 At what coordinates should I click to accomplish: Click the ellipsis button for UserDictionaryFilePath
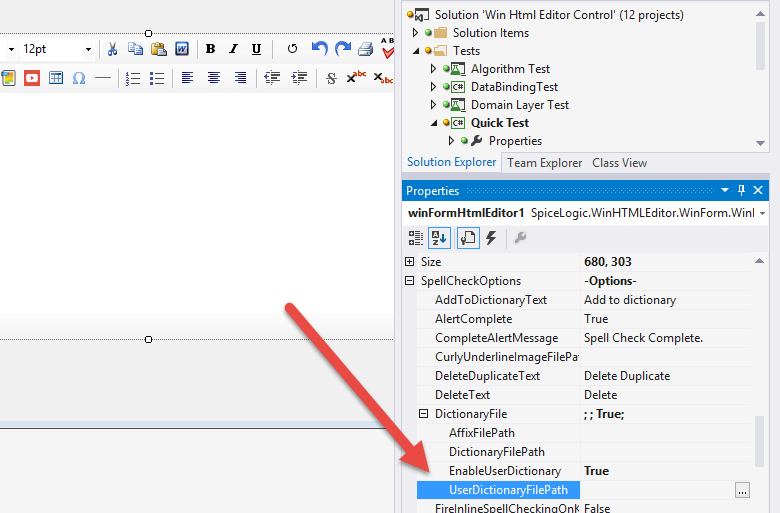click(741, 490)
